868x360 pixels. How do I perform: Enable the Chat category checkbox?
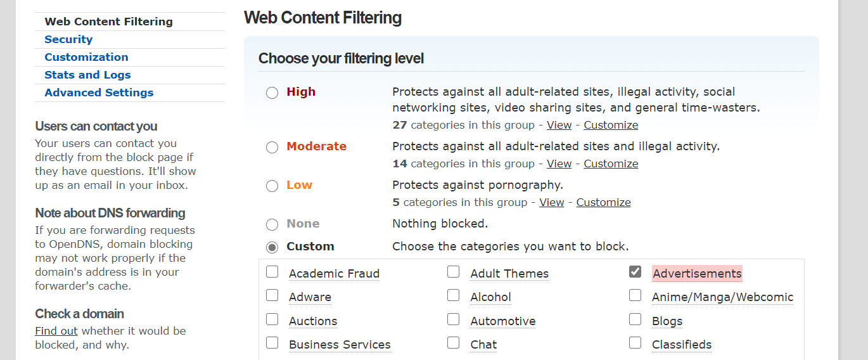(454, 343)
